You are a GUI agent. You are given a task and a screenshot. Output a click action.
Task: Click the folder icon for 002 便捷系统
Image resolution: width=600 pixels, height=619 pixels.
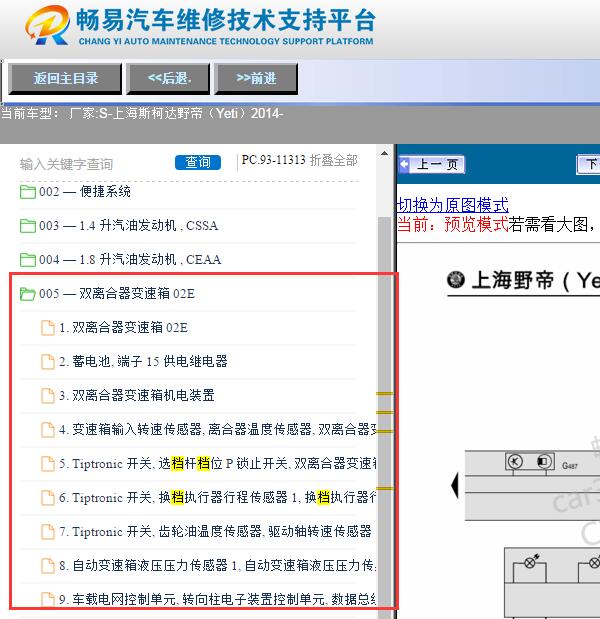pyautogui.click(x=28, y=192)
